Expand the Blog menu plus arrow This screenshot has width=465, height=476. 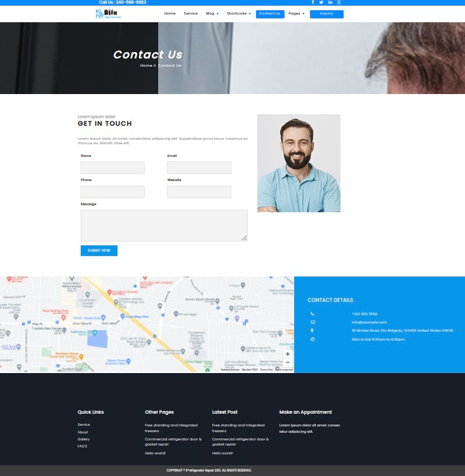pos(217,13)
